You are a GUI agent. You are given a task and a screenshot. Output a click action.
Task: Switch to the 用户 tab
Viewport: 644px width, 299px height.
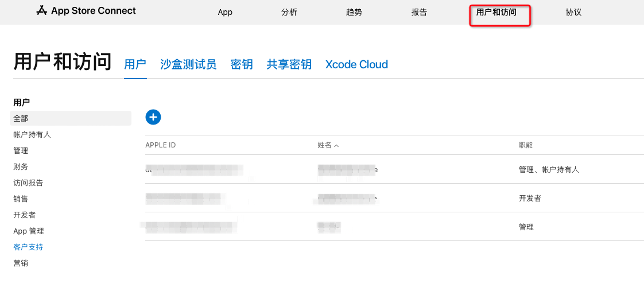tap(135, 64)
